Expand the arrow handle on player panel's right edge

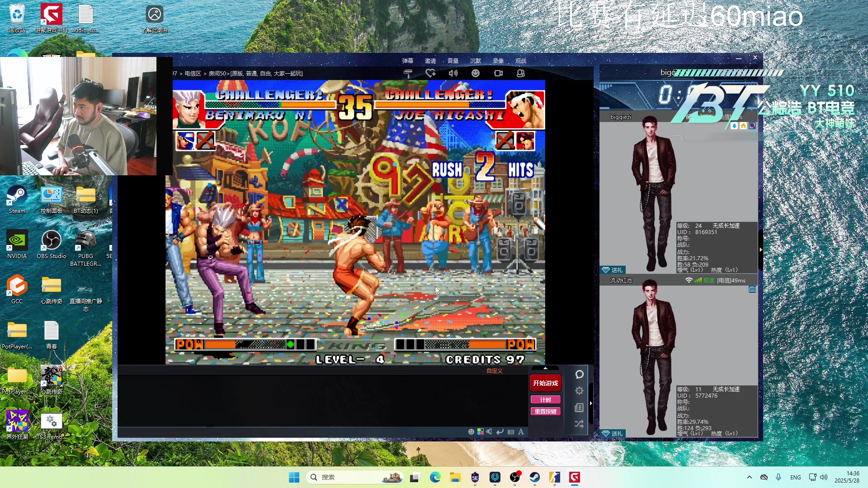(x=761, y=249)
